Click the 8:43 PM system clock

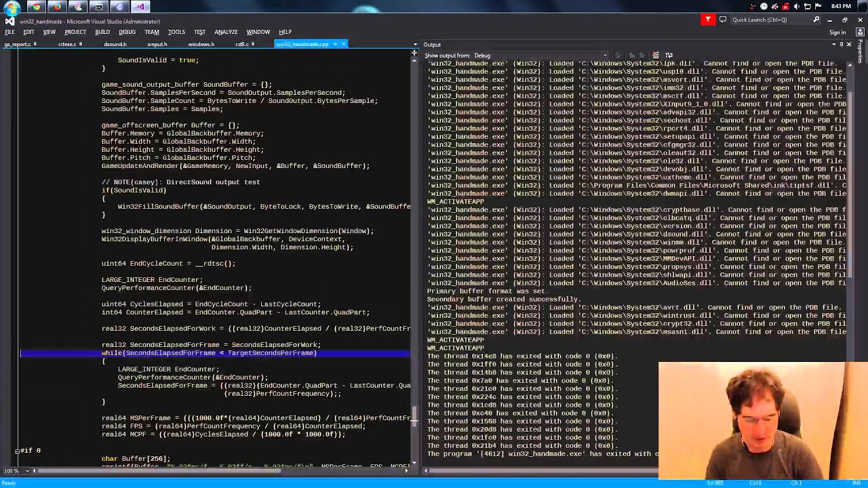pos(841,6)
